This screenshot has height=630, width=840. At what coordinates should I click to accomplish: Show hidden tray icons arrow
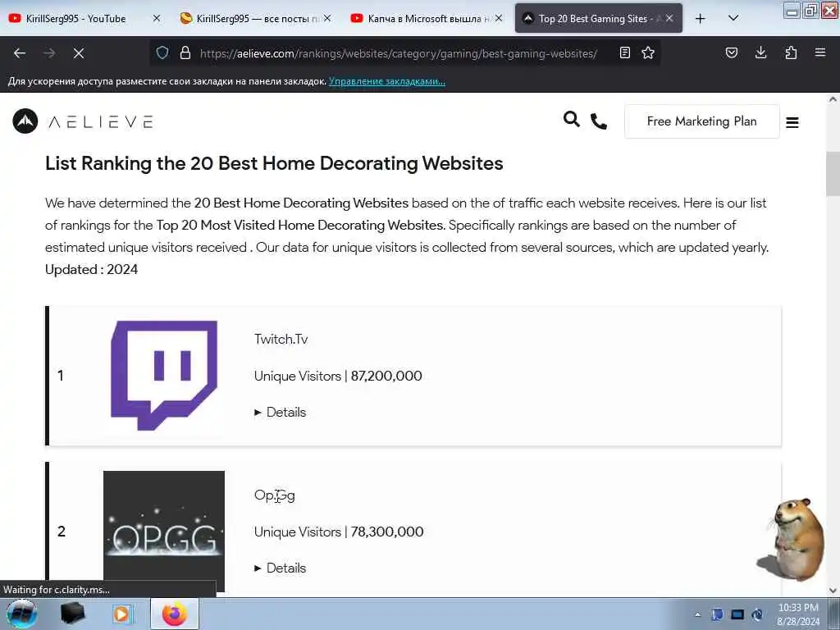697,614
